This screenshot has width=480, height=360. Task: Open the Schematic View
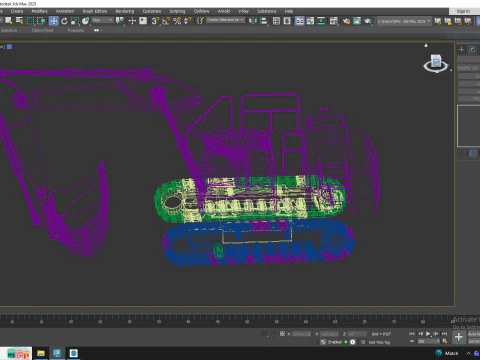[321, 21]
